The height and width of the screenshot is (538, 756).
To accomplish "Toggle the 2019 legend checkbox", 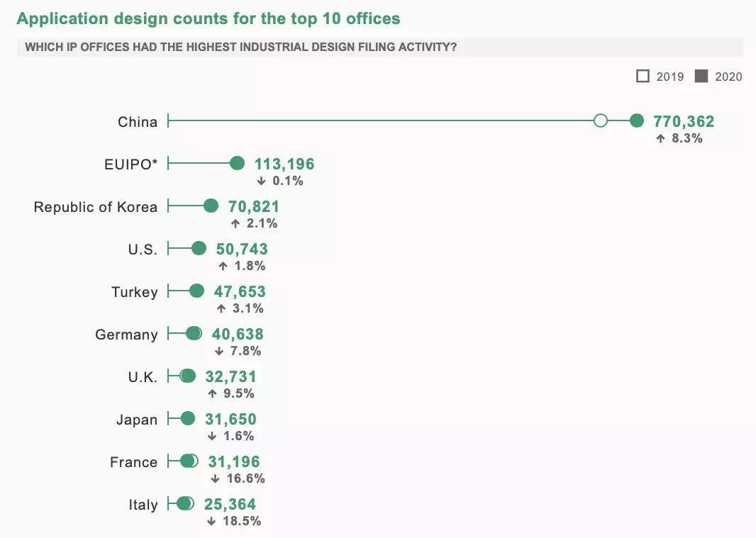I will point(643,76).
